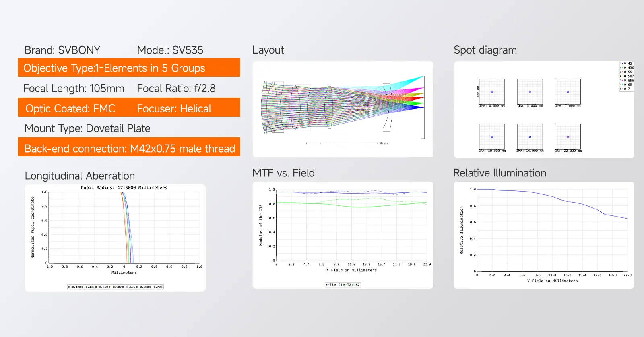Select the IMA 14.000 mm spot box
The height and width of the screenshot is (337, 644).
click(530, 137)
